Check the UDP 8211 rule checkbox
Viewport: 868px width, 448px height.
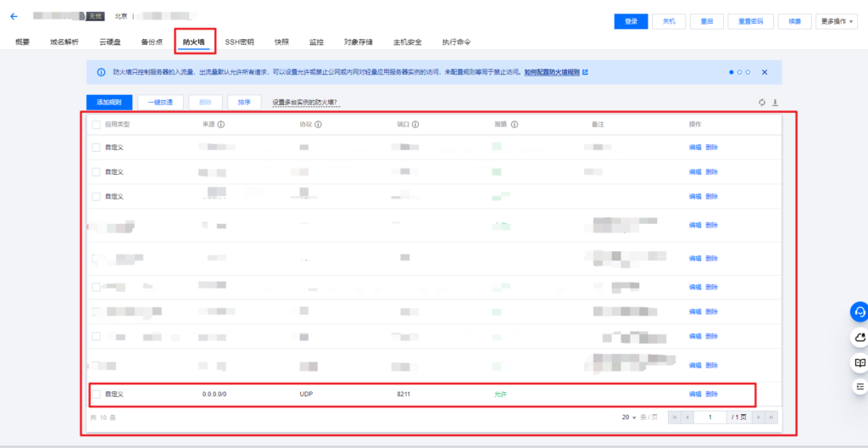point(96,395)
